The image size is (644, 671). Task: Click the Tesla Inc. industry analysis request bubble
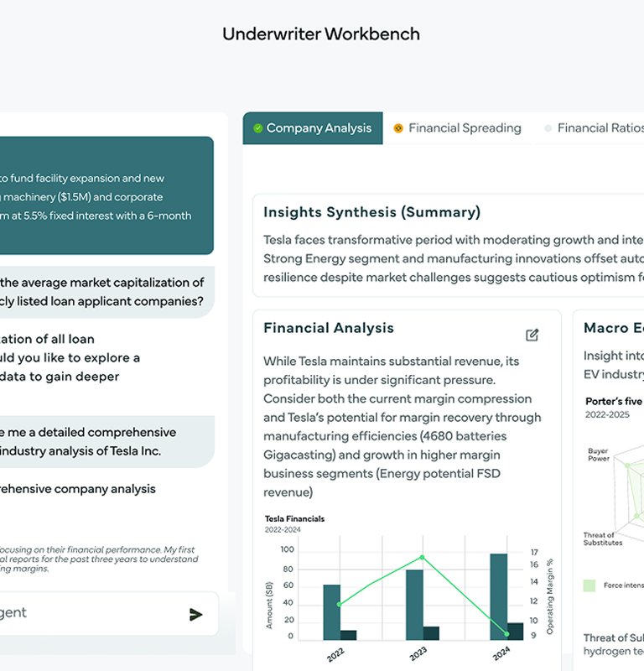tap(107, 442)
